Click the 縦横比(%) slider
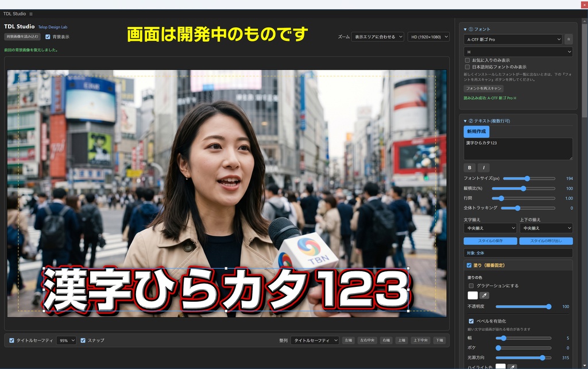The width and height of the screenshot is (588, 369). [x=523, y=189]
